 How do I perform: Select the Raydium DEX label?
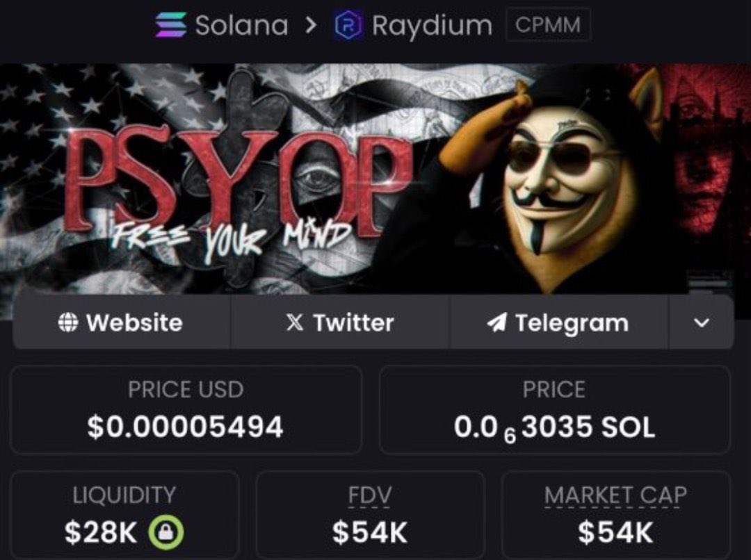click(x=432, y=26)
